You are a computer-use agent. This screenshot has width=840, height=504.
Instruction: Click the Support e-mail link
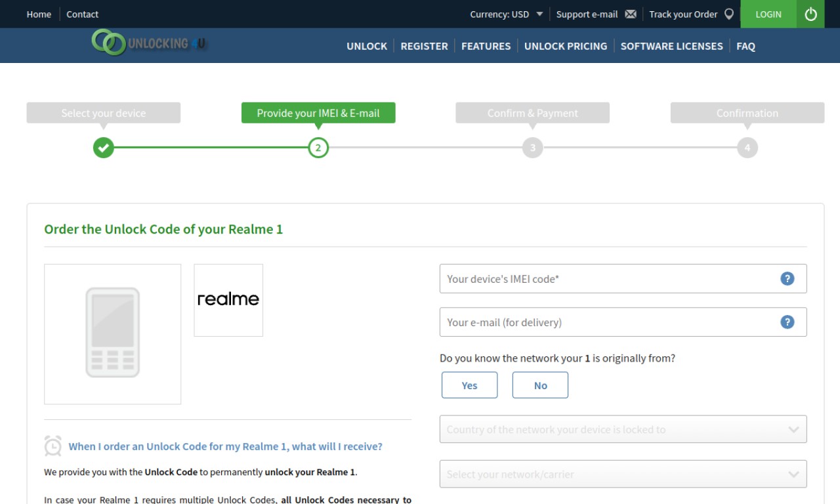pos(587,14)
